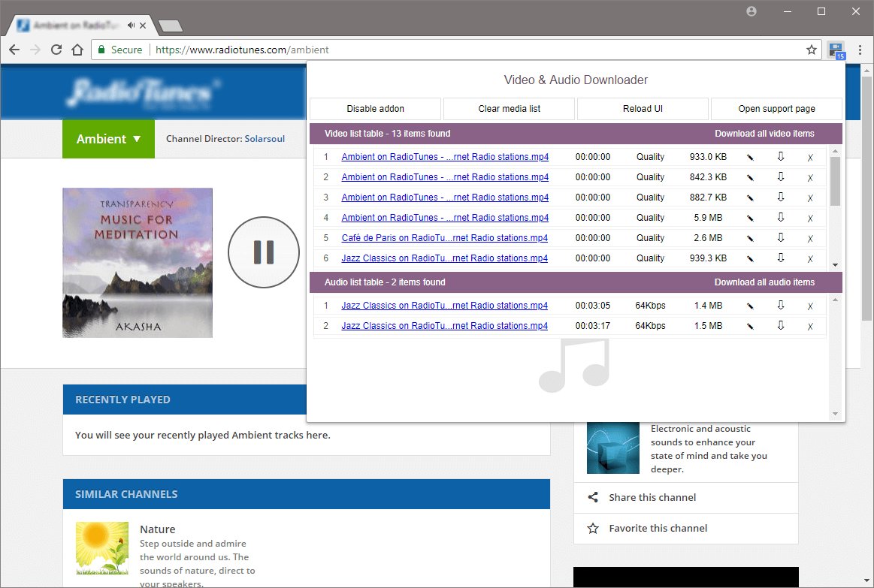The height and width of the screenshot is (588, 874).
Task: Delete video row 3 using X
Action: coord(810,198)
